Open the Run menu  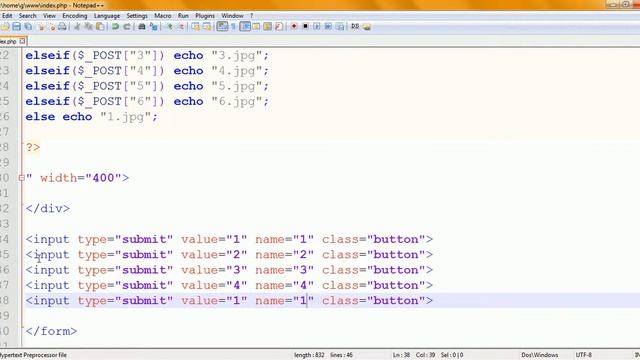[183, 16]
